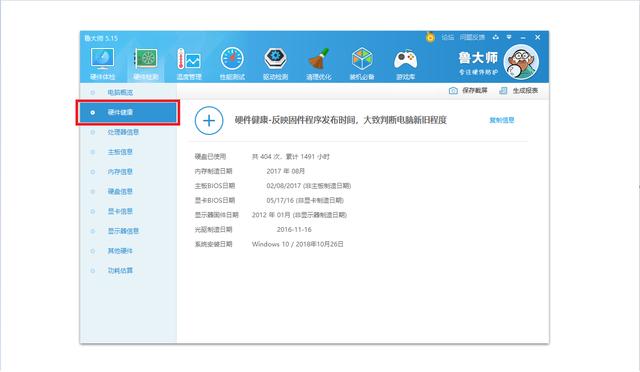Viewport: 640px width, 372px height.
Task: Click the 光驱制造日期 row label
Action: point(213,229)
